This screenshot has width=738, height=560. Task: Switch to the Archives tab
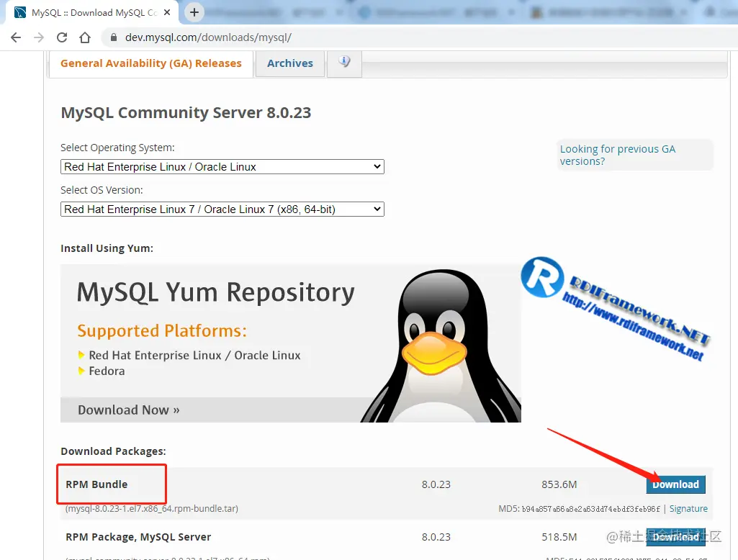click(x=290, y=63)
